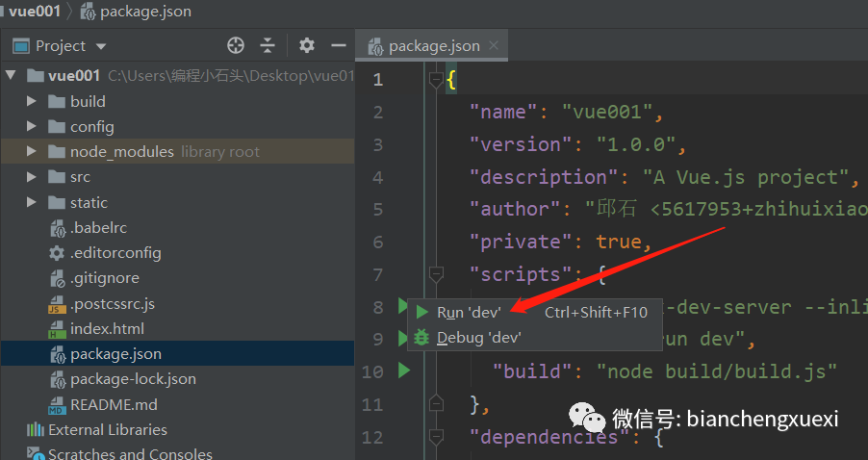Click the fold end marker at line 11
Image resolution: width=868 pixels, height=460 pixels.
[x=436, y=403]
